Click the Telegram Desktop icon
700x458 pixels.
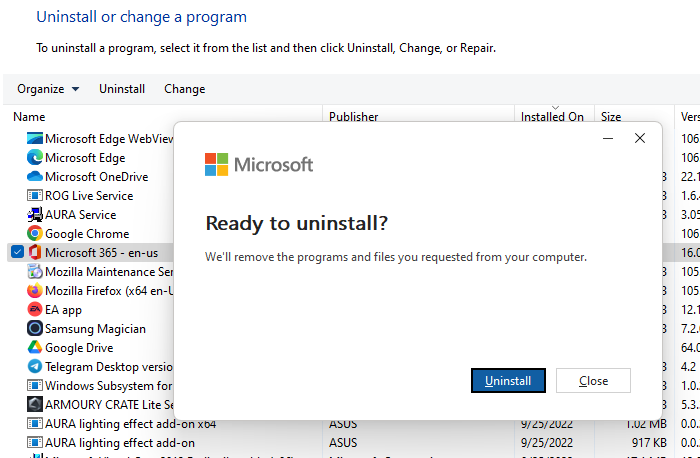coord(35,366)
